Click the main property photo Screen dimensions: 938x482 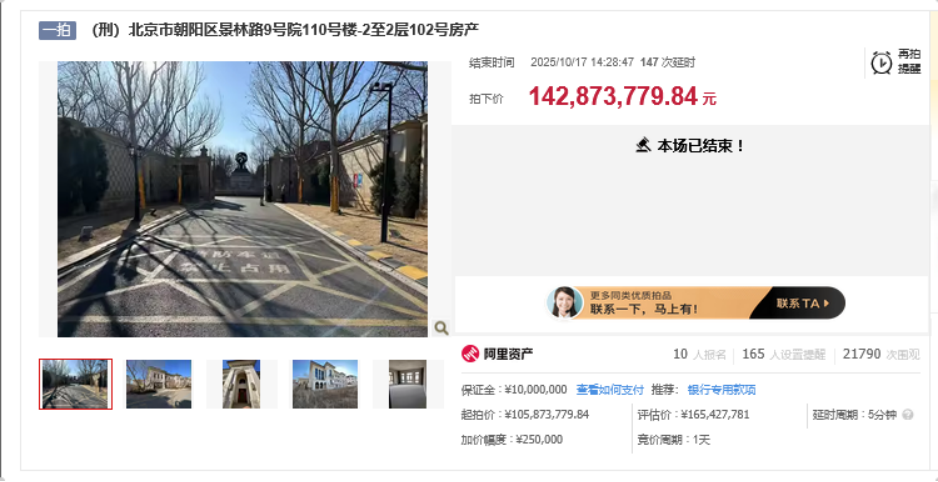tap(242, 199)
